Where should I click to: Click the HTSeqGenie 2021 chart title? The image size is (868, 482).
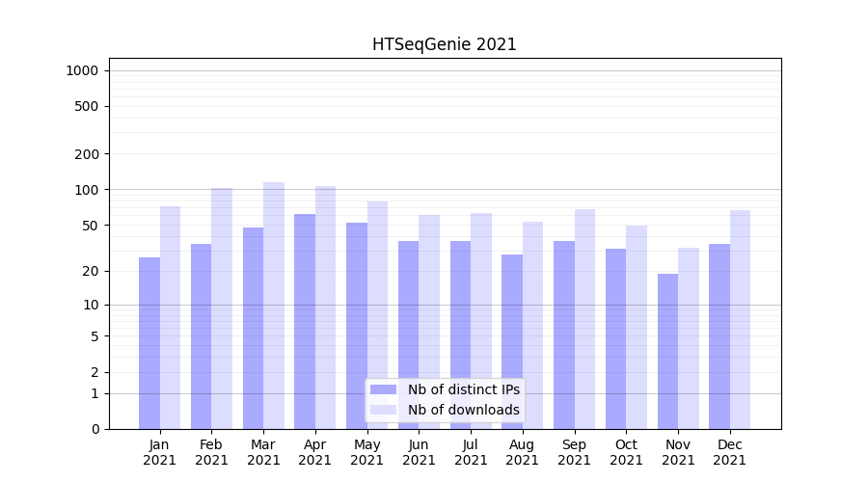click(x=445, y=44)
